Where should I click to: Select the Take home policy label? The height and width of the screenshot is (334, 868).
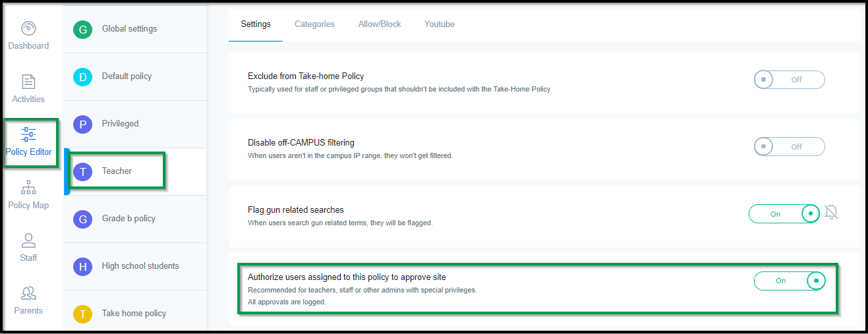[134, 314]
